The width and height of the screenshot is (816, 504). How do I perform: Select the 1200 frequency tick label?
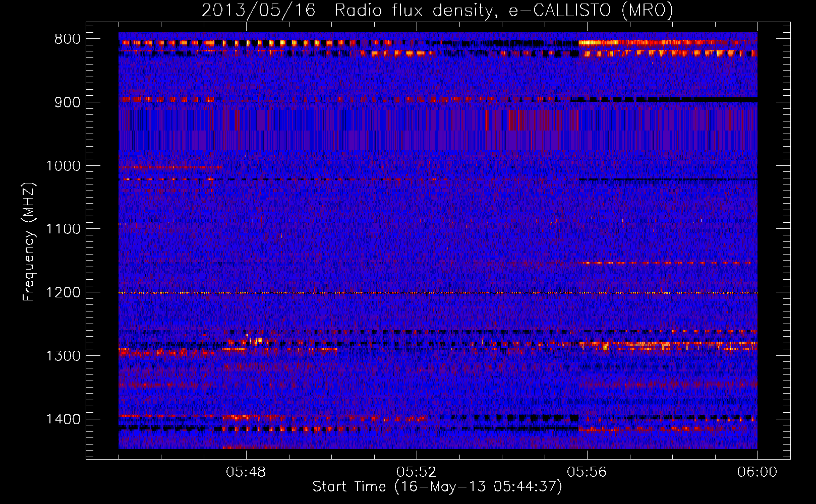(63, 293)
